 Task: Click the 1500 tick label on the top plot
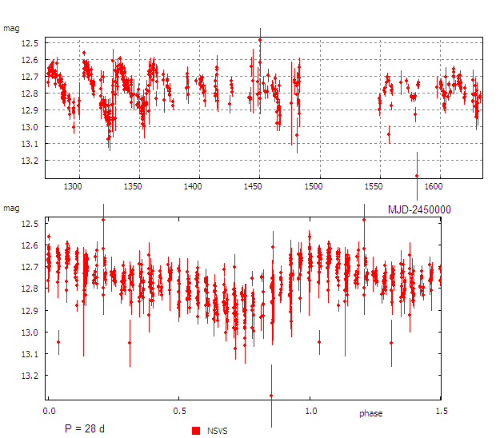coord(314,186)
